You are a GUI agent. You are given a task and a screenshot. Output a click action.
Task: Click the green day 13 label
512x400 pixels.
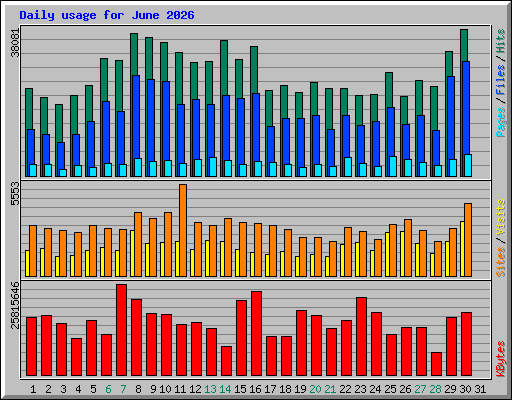pos(210,389)
